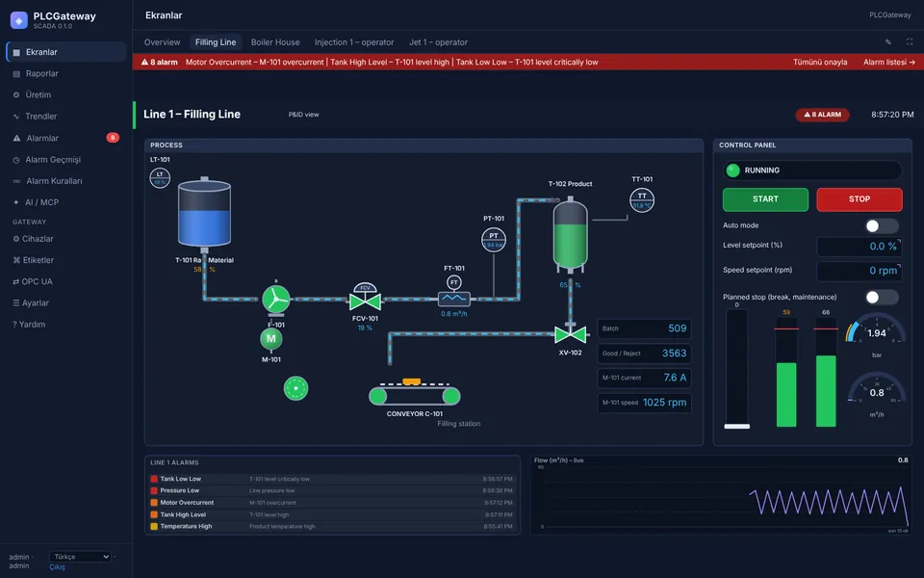Viewport: 924px width, 578px height.
Task: Switch to the Overview tab
Action: 162,42
